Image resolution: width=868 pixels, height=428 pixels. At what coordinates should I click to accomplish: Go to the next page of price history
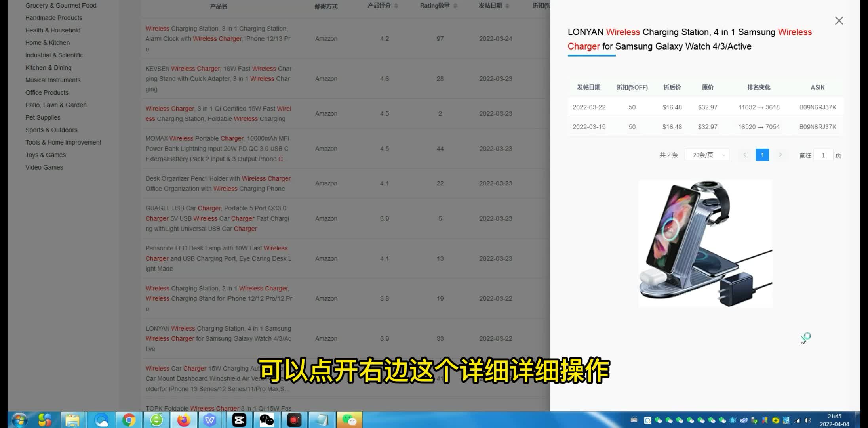780,155
